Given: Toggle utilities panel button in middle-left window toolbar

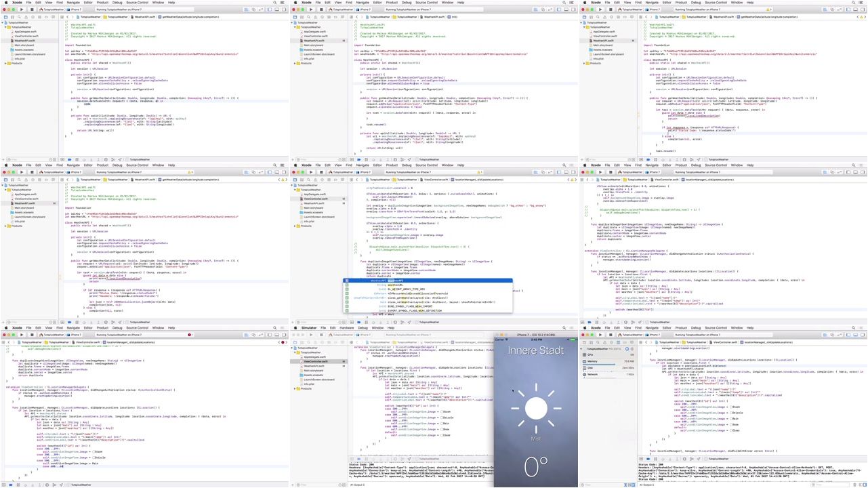Looking at the screenshot, I should pos(284,172).
